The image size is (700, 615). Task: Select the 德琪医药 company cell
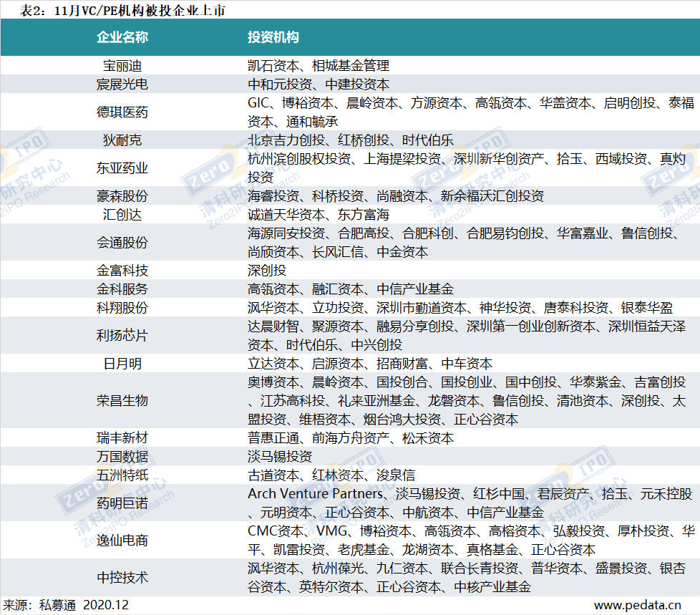click(x=122, y=112)
